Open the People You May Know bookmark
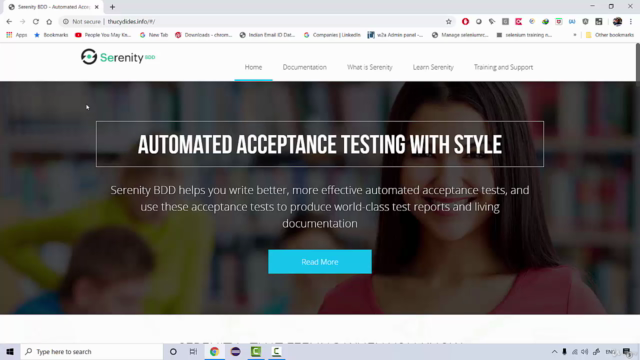The width and height of the screenshot is (640, 360). tap(103, 35)
